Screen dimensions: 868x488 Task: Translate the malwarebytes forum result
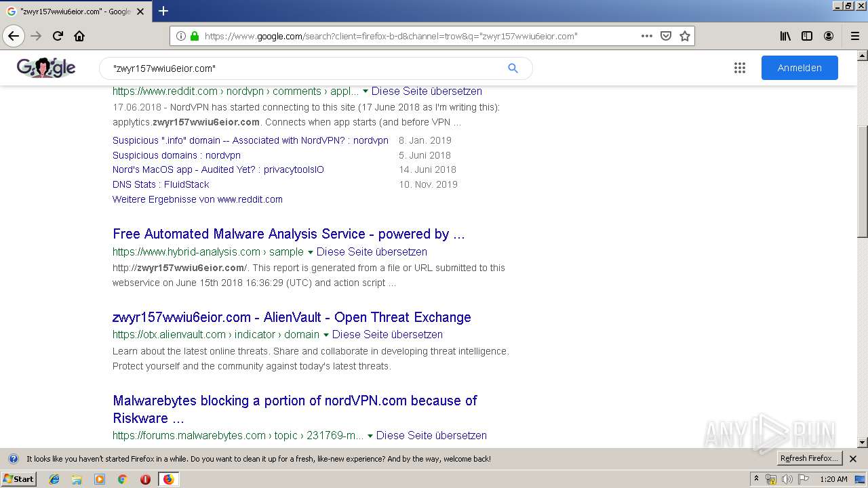[431, 435]
